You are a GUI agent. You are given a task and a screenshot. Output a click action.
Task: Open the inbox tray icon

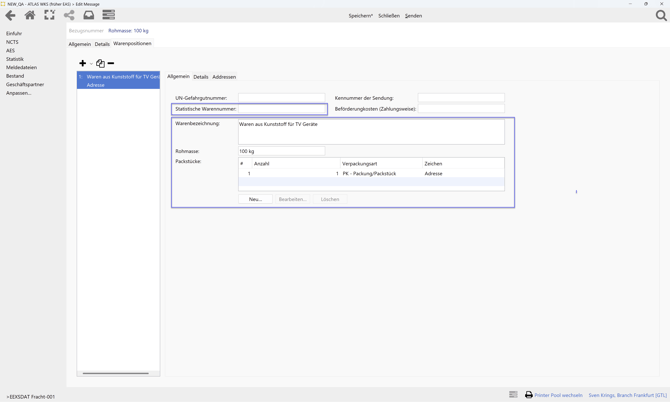pyautogui.click(x=89, y=15)
